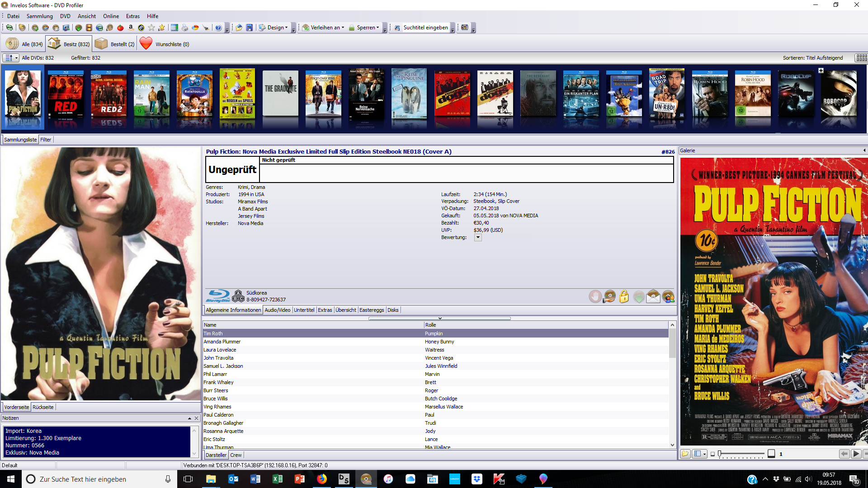The image size is (868, 488).
Task: Select Besitz (832) collection filter
Action: [69, 44]
